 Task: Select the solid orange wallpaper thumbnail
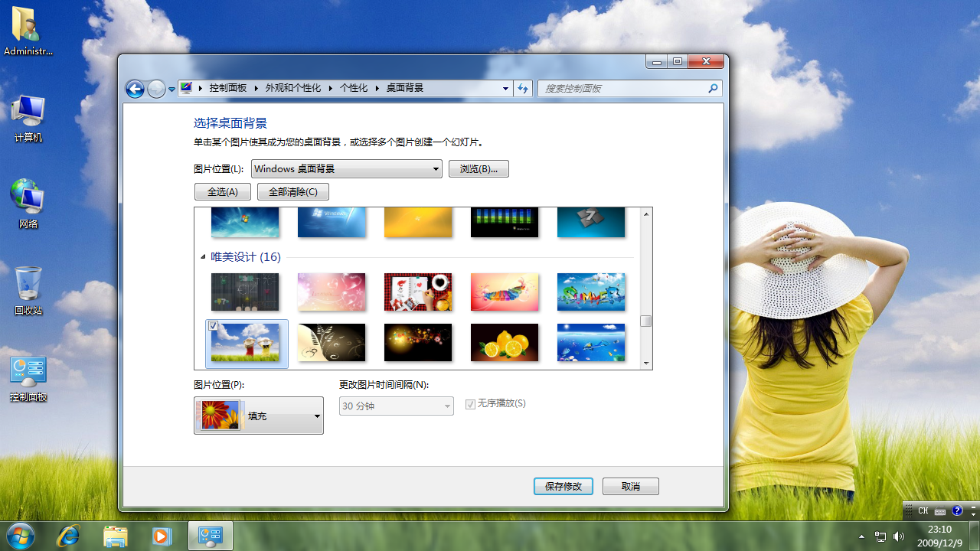(x=418, y=222)
